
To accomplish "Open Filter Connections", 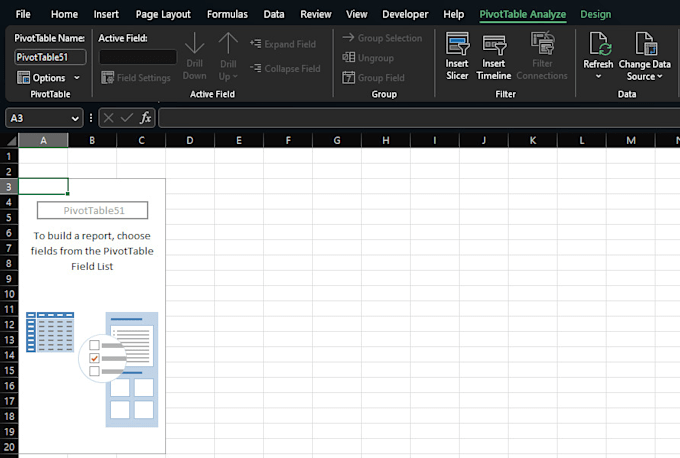I will (x=542, y=56).
